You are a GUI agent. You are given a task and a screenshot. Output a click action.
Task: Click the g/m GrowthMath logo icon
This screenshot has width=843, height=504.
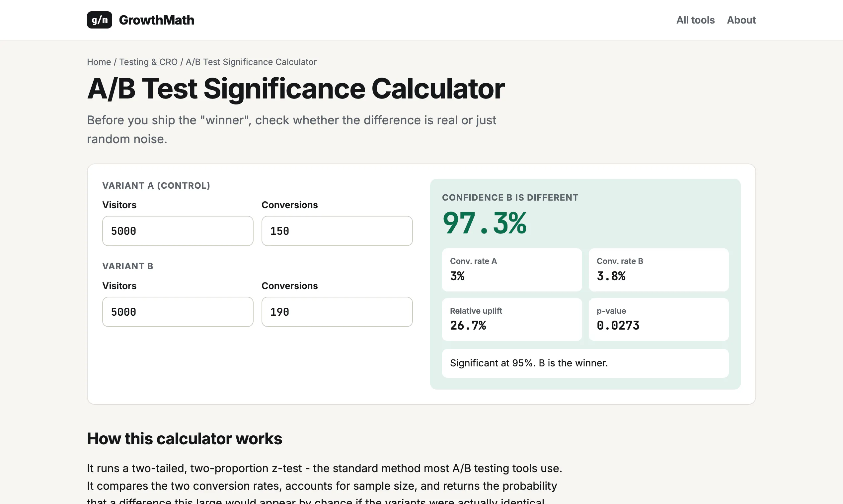tap(99, 20)
